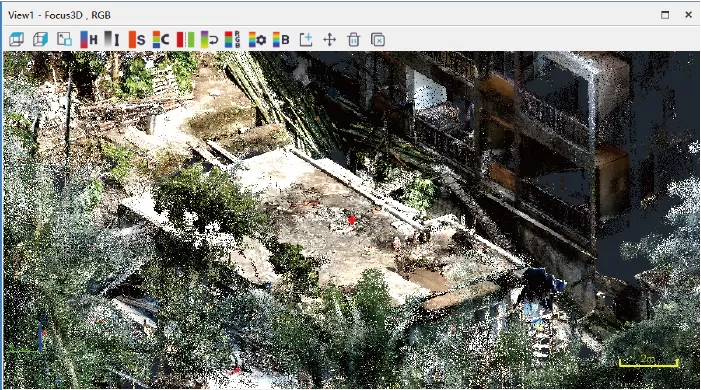Viewport: 701px width, 390px height.
Task: Select the orthographic cube view icon
Action: (40, 39)
